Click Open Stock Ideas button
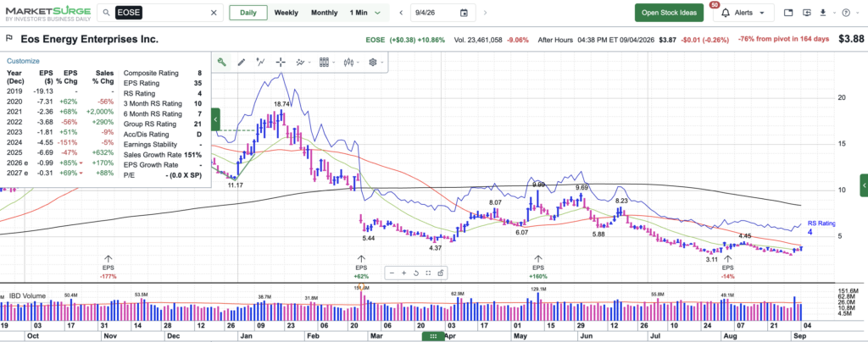The image size is (868, 342). (x=669, y=13)
